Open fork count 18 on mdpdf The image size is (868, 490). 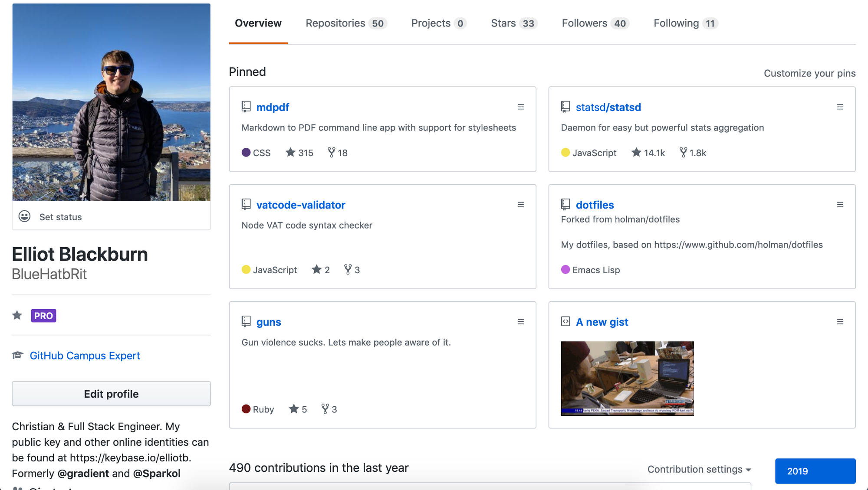[338, 153]
